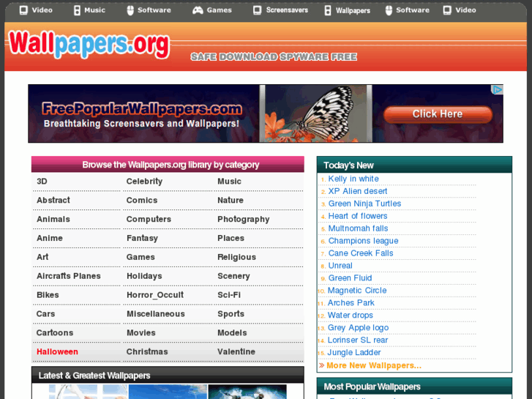This screenshot has width=532, height=399.
Task: Open the Sci-Fi category
Action: click(229, 295)
